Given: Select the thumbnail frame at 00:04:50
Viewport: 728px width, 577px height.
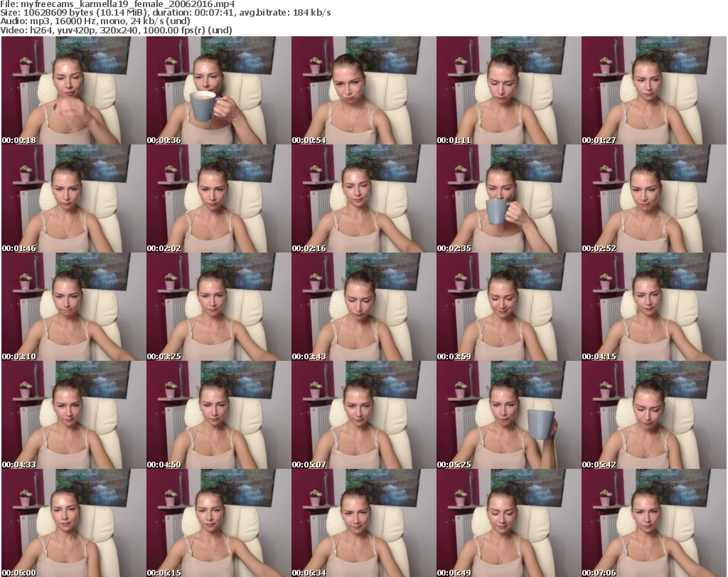Looking at the screenshot, I should pos(219,415).
